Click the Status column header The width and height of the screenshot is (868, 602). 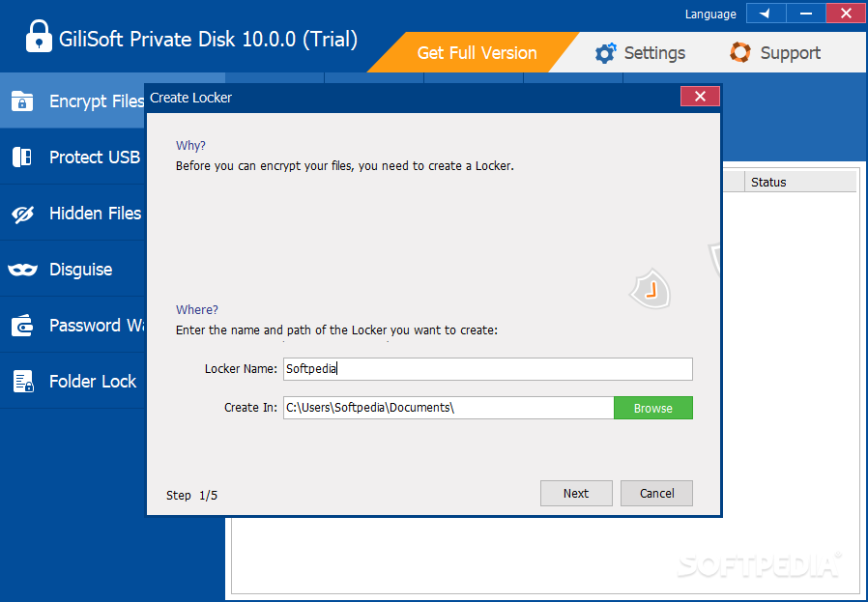click(x=800, y=182)
